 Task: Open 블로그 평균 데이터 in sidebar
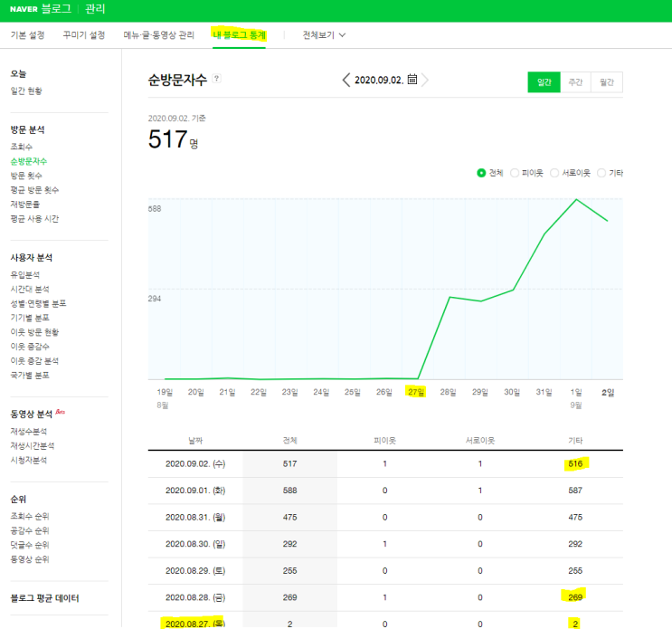(x=44, y=598)
